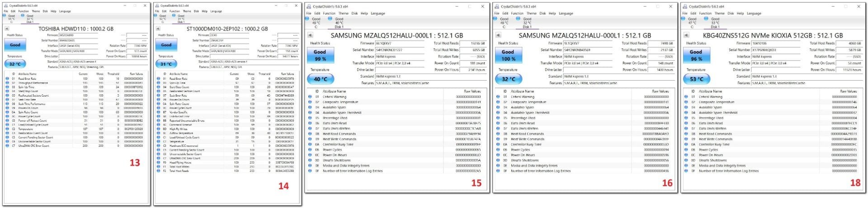Click blue status dot of Disk 1 tab in TOSHIBA window

tap(23, 15)
